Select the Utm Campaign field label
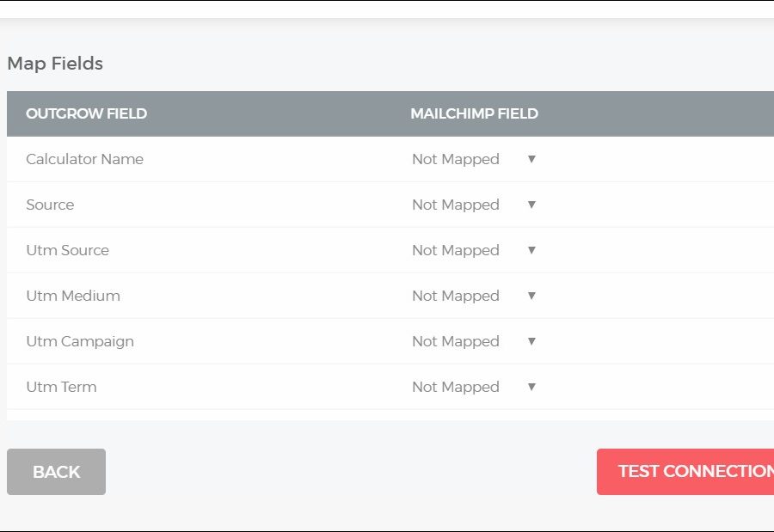The width and height of the screenshot is (774, 532). [80, 341]
